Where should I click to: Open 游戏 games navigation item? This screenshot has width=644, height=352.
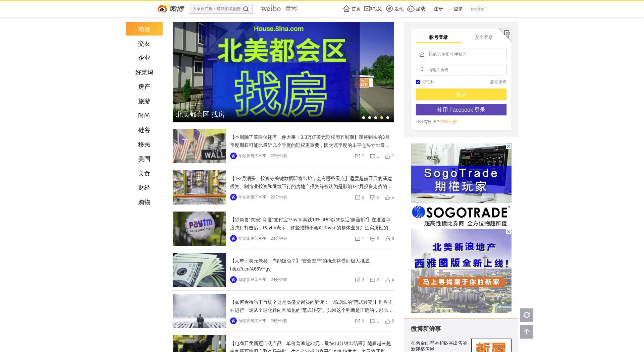coord(416,9)
